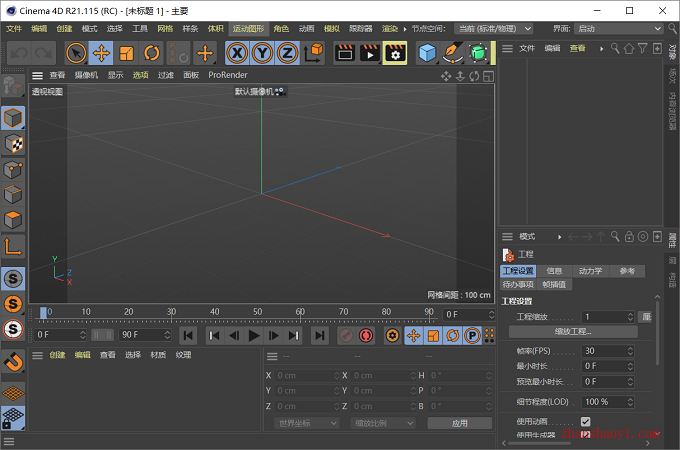Viewport: 680px width, 450px height.
Task: Open the 界面 layout dropdown showing 启动
Action: (619, 29)
